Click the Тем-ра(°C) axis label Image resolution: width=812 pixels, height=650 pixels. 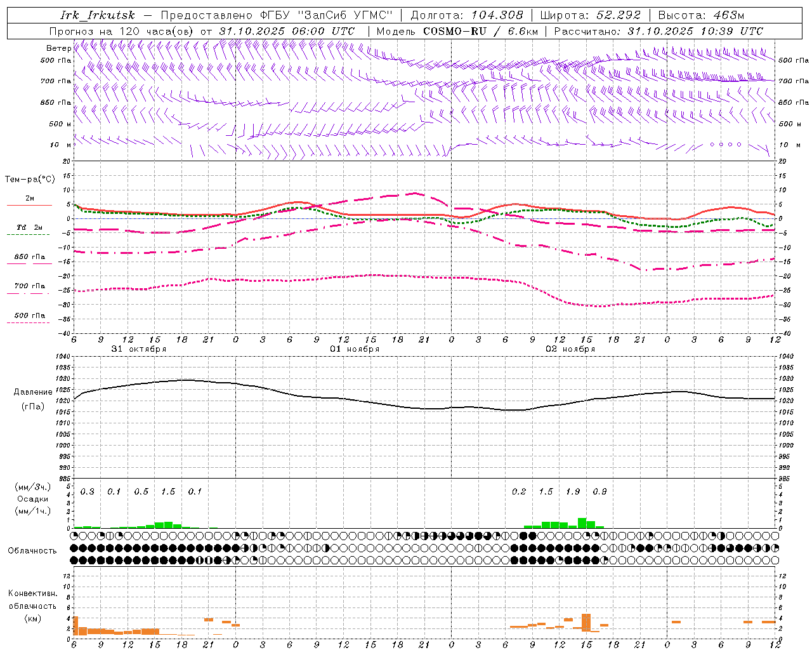point(30,180)
